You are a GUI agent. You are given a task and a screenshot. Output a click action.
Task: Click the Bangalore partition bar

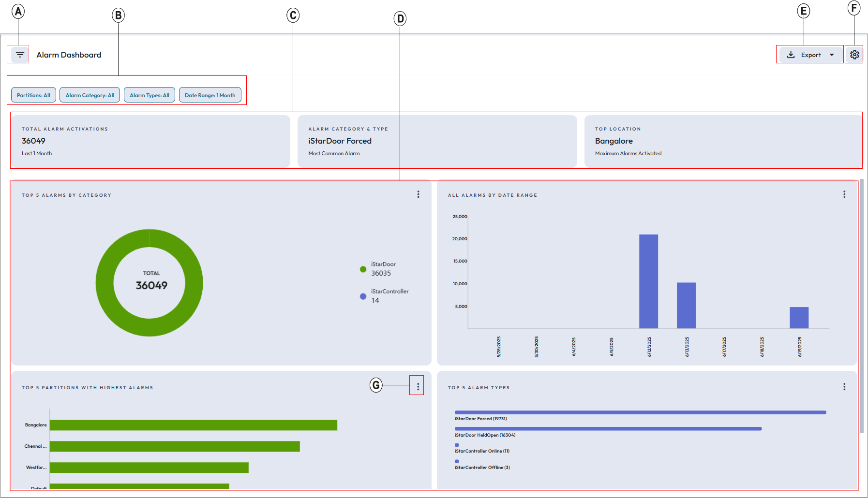193,425
